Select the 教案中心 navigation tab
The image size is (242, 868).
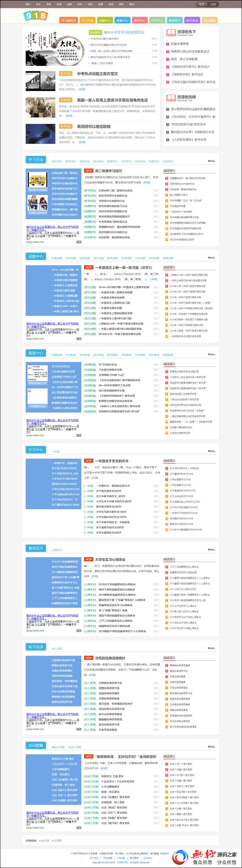122,20
